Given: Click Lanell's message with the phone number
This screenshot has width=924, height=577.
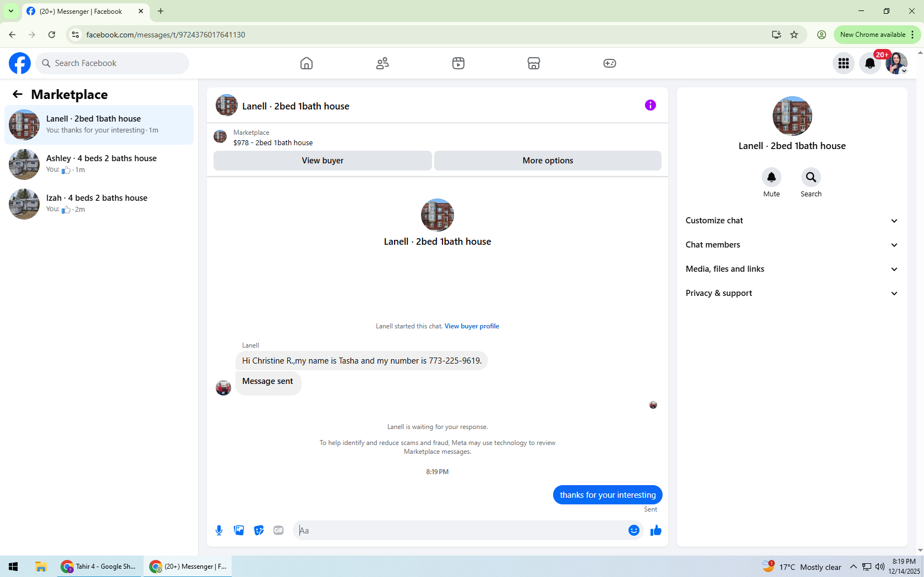Looking at the screenshot, I should 362,361.
